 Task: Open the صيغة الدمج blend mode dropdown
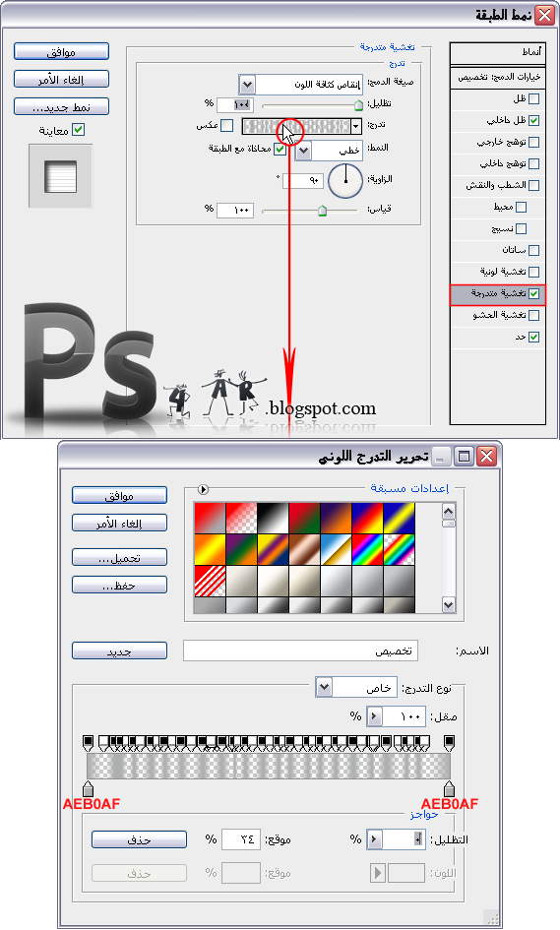click(x=247, y=85)
